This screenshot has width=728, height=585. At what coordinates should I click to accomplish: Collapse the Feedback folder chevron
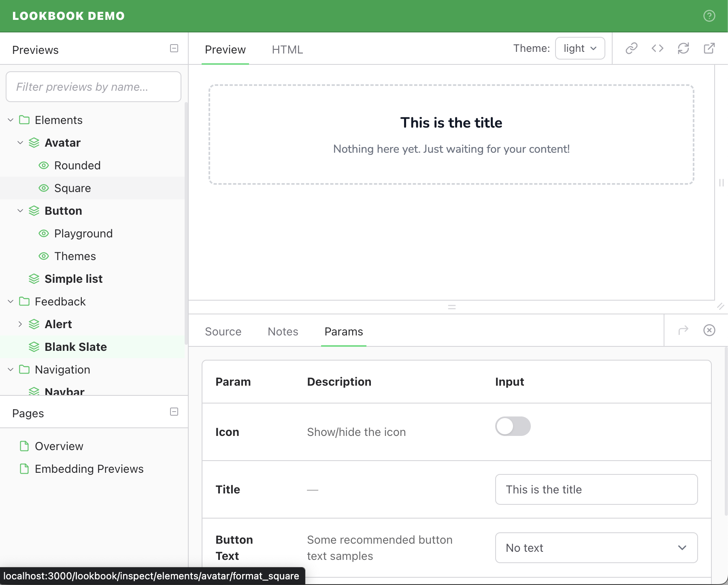11,301
